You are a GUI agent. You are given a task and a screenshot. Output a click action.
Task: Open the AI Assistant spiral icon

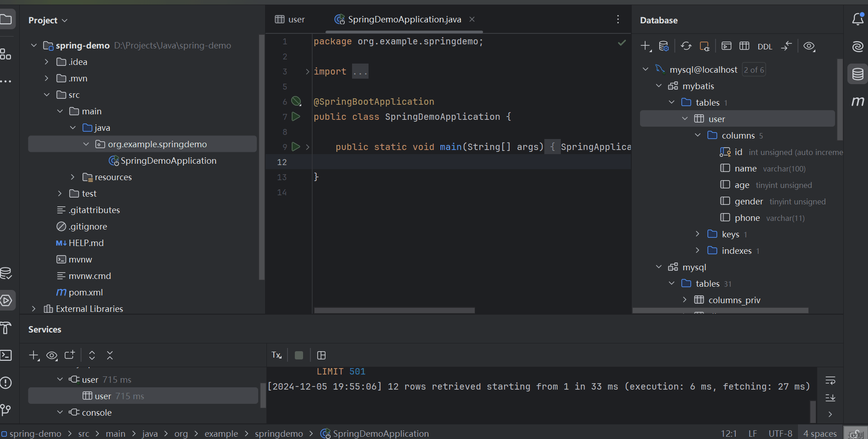(857, 46)
